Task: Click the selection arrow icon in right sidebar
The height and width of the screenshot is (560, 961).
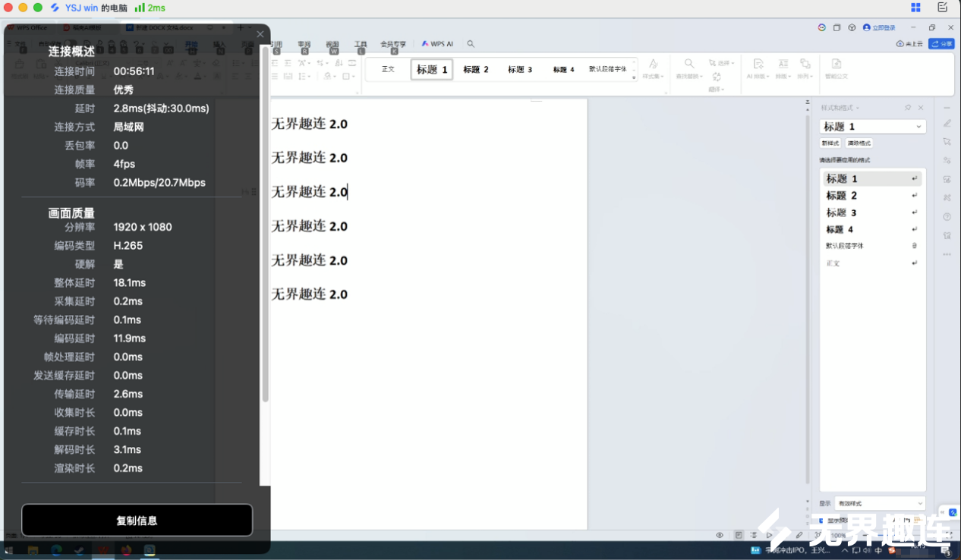Action: click(x=947, y=142)
